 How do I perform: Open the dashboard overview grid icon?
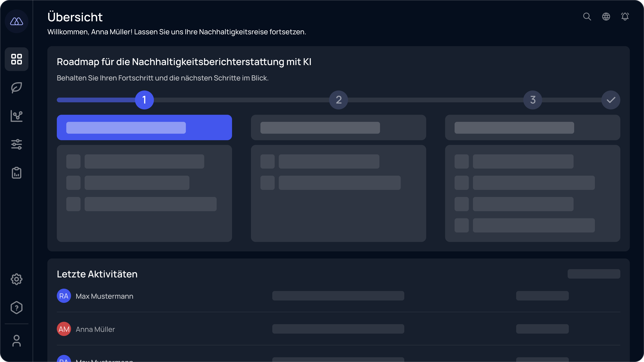17,59
